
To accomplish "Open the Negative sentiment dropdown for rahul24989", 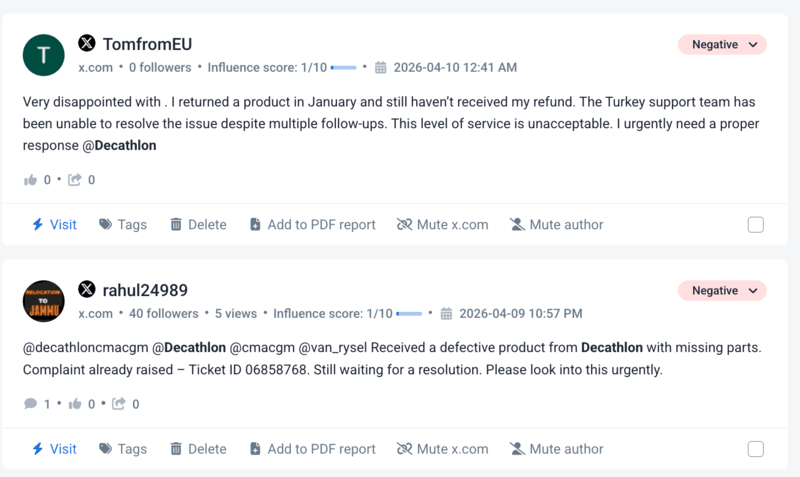I will pyautogui.click(x=722, y=291).
